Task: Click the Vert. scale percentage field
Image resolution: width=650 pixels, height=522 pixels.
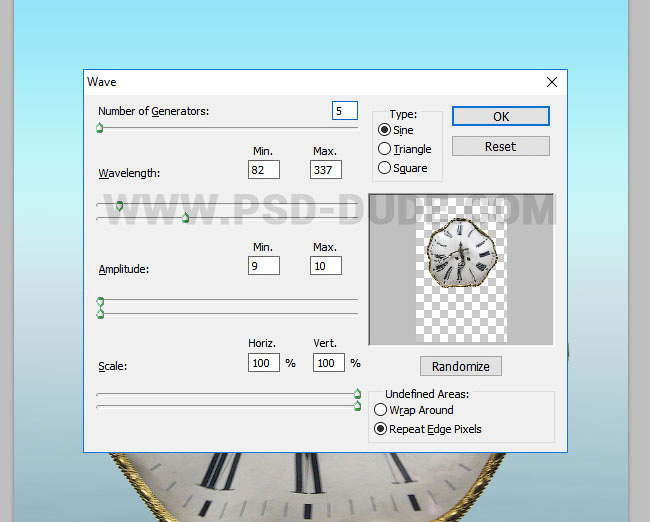Action: pyautogui.click(x=329, y=363)
